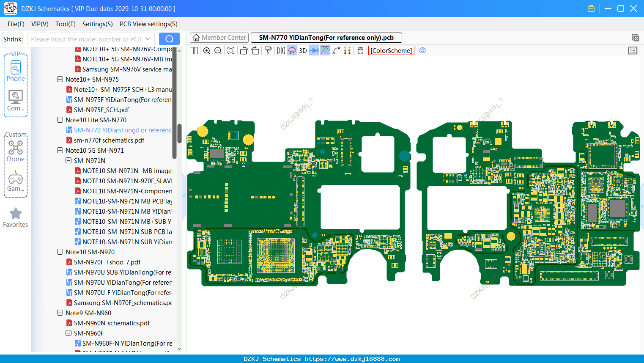Click the tree vertical scrollbar thumb
Viewport: 644px width, 363px height.
179,134
